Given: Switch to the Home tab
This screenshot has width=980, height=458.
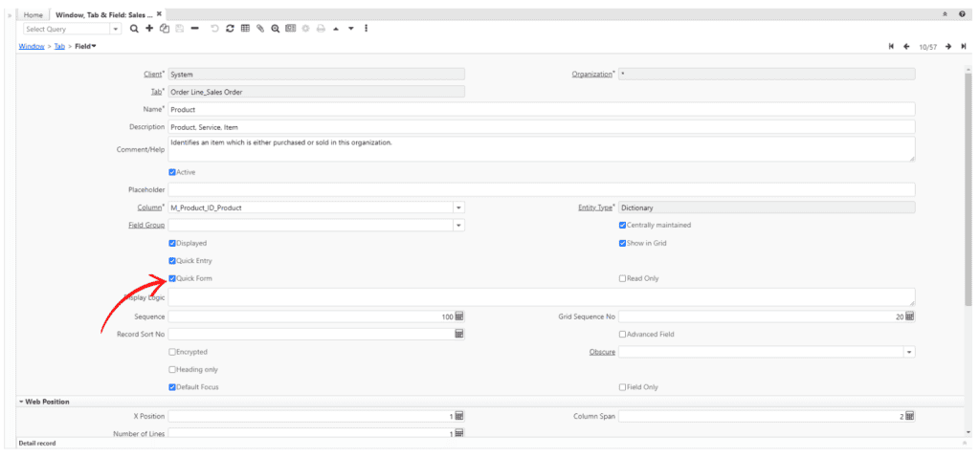Looking at the screenshot, I should [x=33, y=14].
